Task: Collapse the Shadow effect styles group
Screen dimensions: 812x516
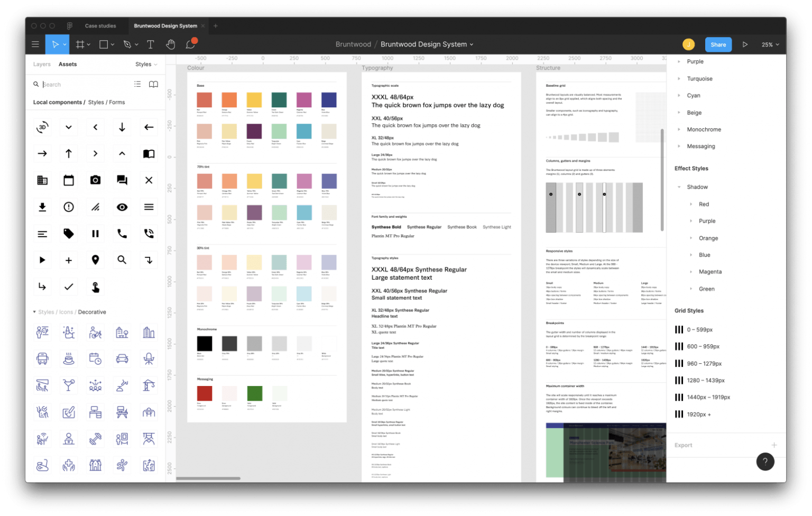Action: tap(679, 187)
